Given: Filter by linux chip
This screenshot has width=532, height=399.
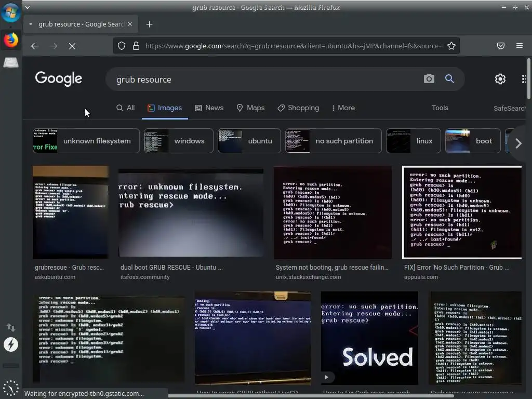Looking at the screenshot, I should point(414,141).
